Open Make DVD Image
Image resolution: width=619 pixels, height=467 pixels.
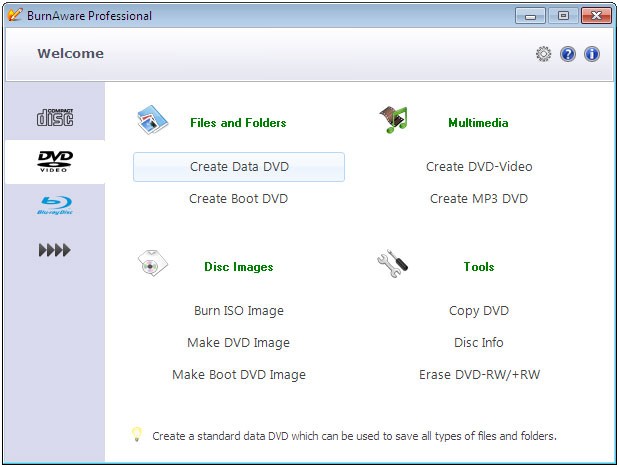click(238, 343)
